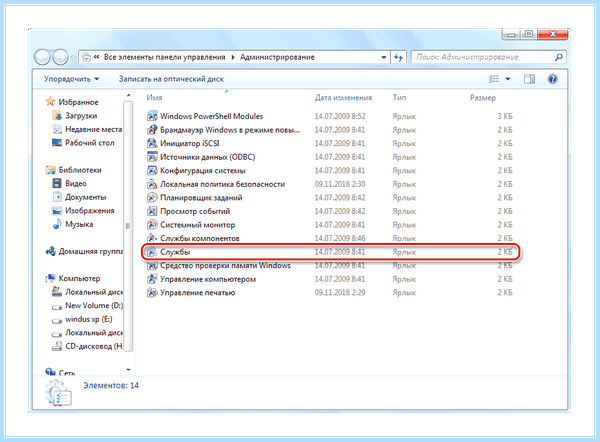This screenshot has width=600, height=442.
Task: Click the Все элементы панели управления breadcrumb
Action: [x=165, y=57]
